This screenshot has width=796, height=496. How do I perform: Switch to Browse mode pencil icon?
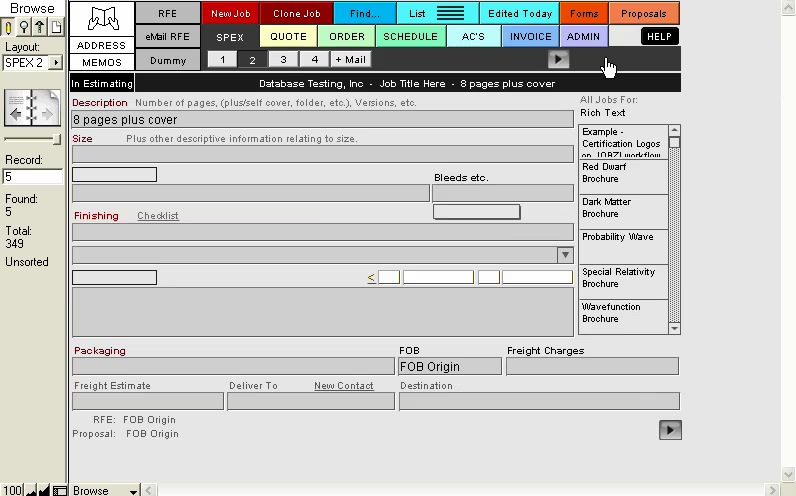(8, 27)
